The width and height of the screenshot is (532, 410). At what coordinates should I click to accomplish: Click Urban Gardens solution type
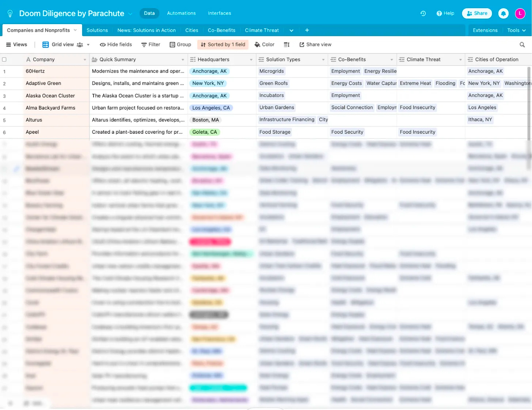277,107
